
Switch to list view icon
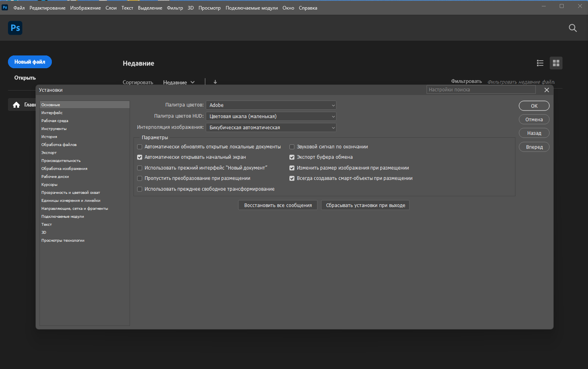[x=540, y=63]
